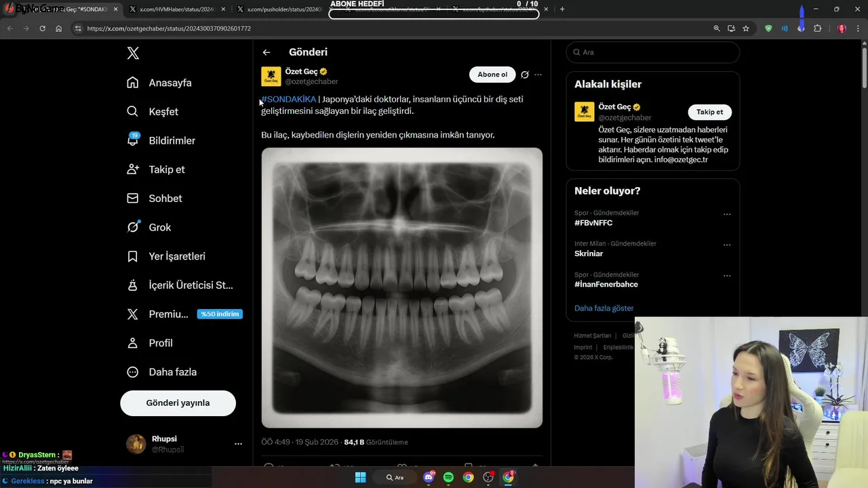868x488 pixels.
Task: Open the #İnanFenerbahce trend
Action: coord(606,285)
